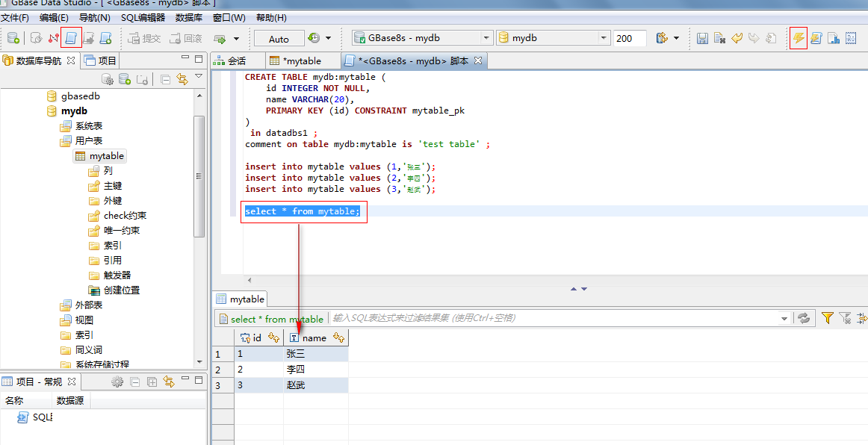This screenshot has width=868, height=445.
Task: Click the script close icon with x mark
Action: pos(719,38)
